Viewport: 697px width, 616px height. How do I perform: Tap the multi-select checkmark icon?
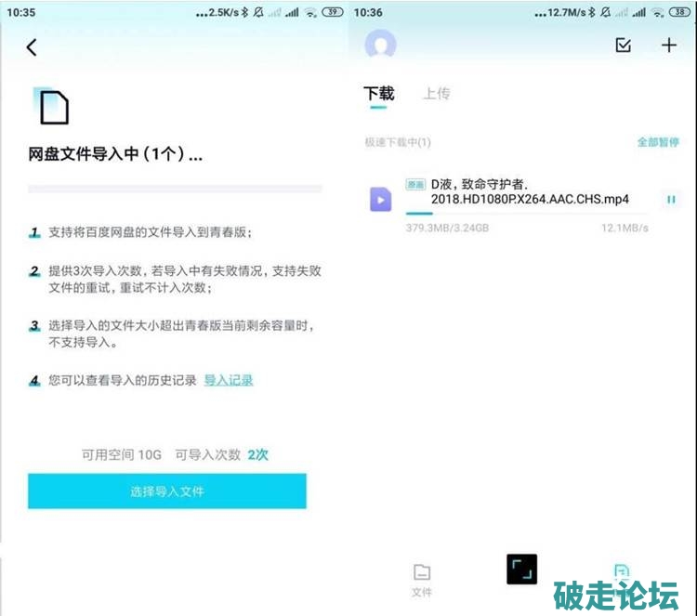(624, 45)
